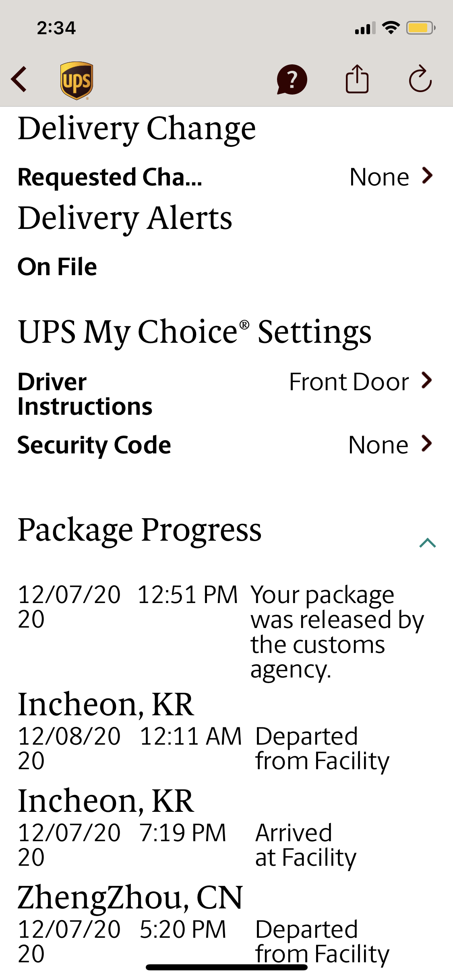The width and height of the screenshot is (453, 980).
Task: Open Requested Change chevron next to None
Action: (427, 176)
